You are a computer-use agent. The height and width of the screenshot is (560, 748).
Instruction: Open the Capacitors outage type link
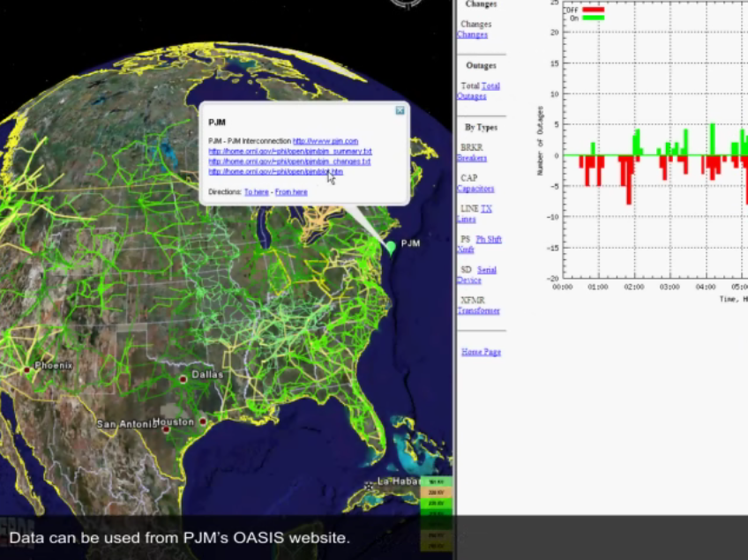point(475,189)
